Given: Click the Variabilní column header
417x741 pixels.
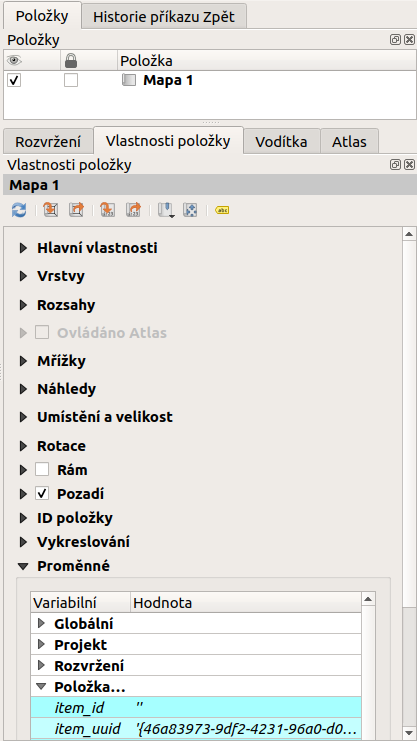Looking at the screenshot, I should point(80,603).
